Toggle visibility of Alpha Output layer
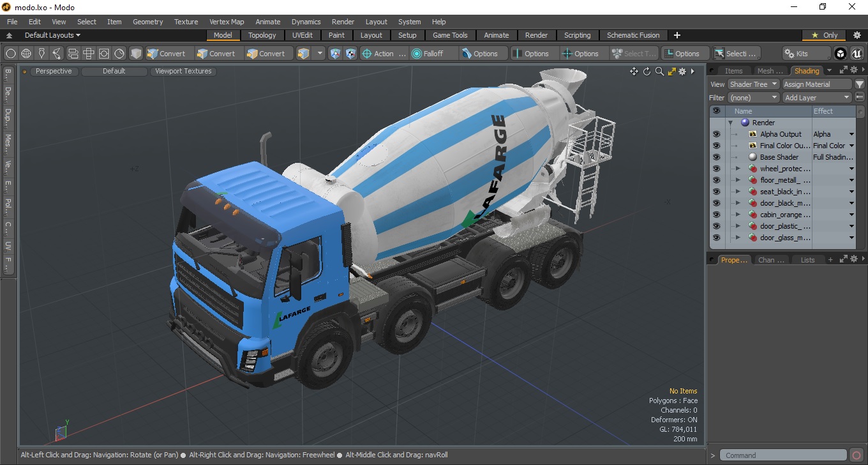 pyautogui.click(x=716, y=134)
